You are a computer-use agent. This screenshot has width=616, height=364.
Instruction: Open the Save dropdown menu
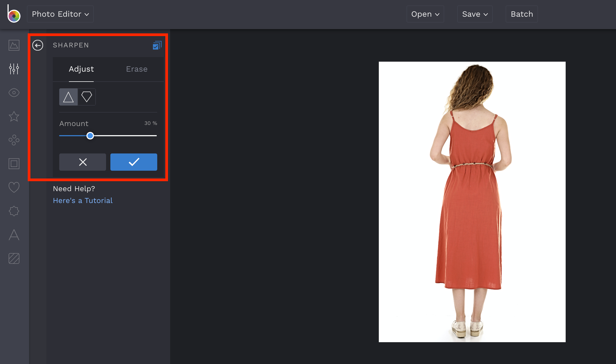[474, 14]
